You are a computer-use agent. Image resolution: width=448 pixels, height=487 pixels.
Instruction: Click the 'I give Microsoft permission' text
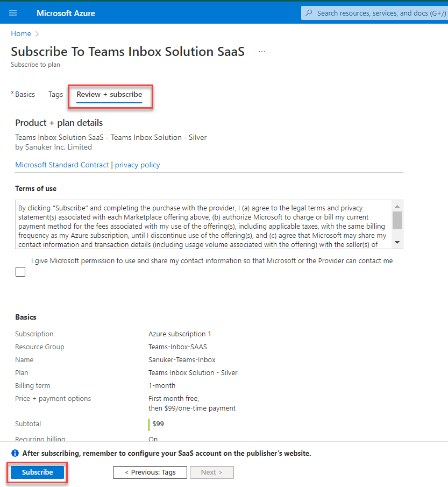[x=212, y=261]
